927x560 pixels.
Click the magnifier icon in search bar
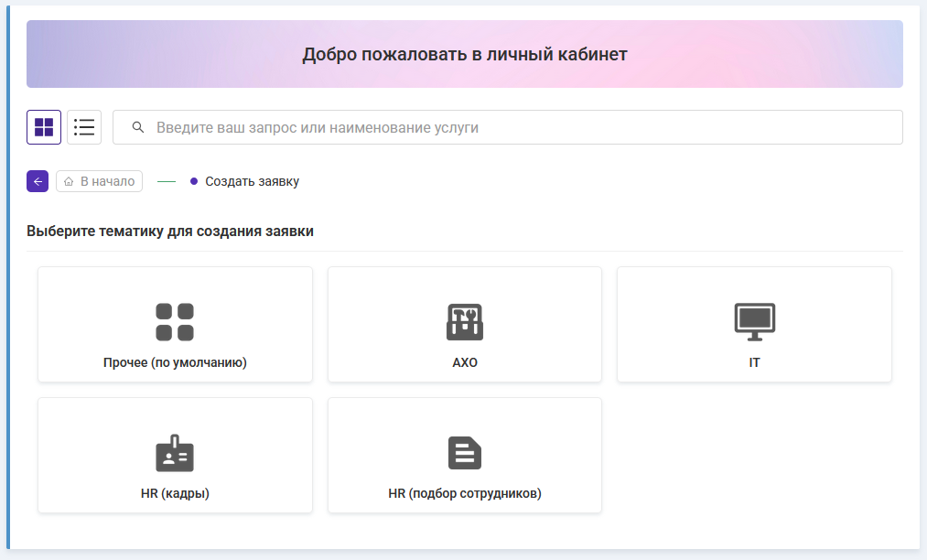[138, 127]
